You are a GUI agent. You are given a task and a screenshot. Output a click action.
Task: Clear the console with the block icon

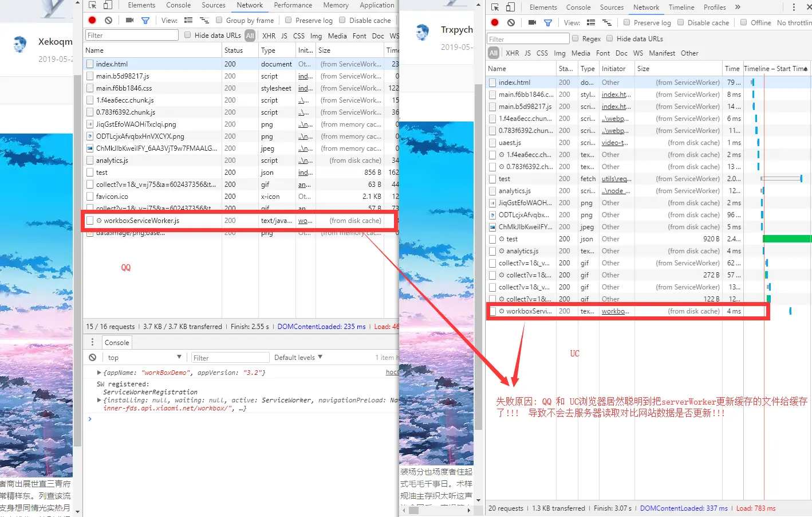point(93,358)
